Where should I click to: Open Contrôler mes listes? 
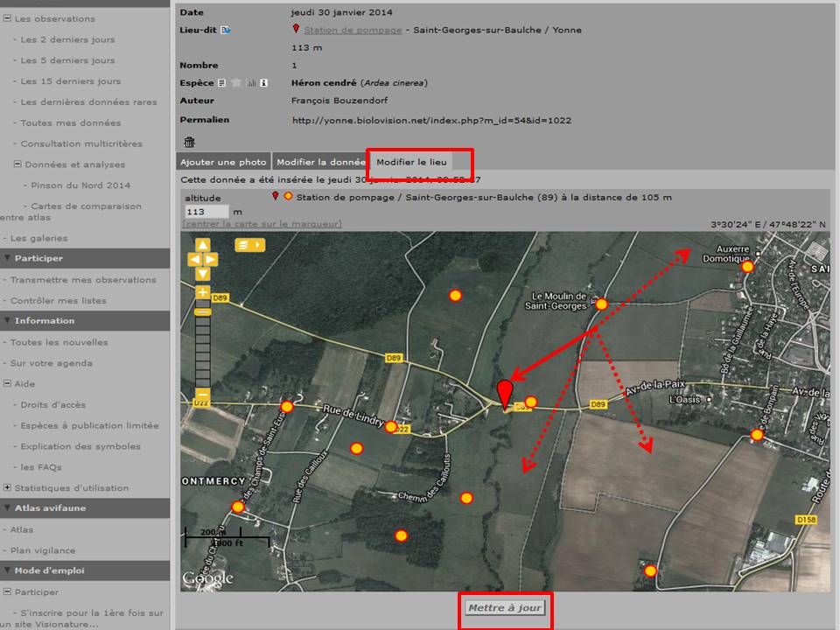click(x=59, y=300)
